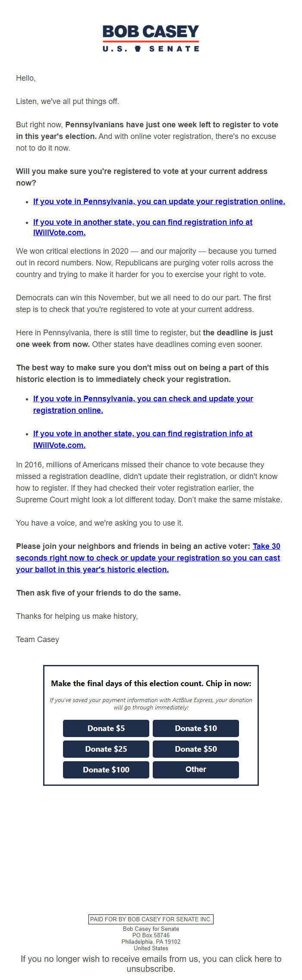Click the Donate $100 button
This screenshot has height=980, width=302.
click(x=106, y=770)
